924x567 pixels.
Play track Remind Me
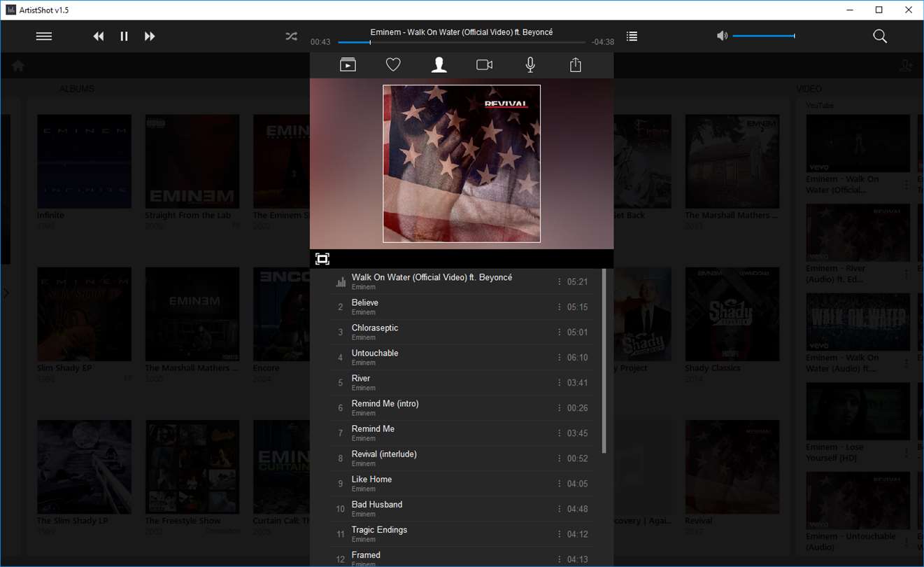coord(461,433)
